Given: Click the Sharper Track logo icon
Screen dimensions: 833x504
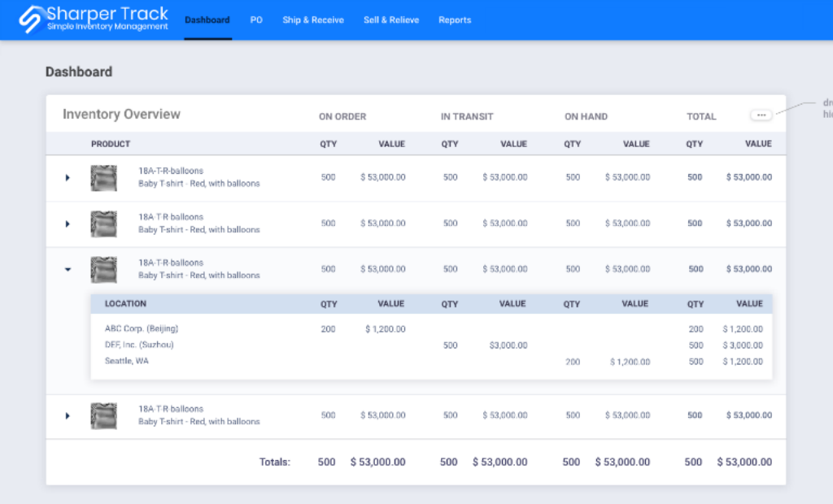Looking at the screenshot, I should pyautogui.click(x=31, y=20).
